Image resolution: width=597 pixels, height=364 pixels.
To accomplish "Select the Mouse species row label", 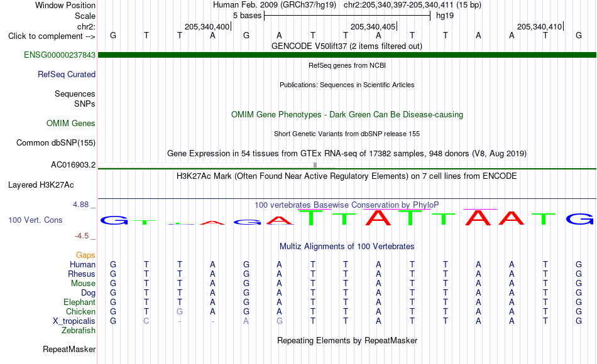I will pyautogui.click(x=83, y=284).
